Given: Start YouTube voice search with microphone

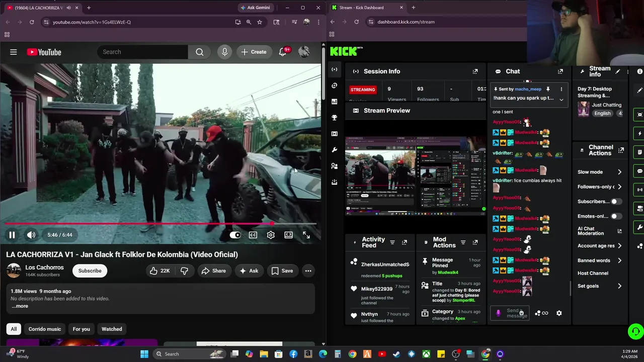Looking at the screenshot, I should click(x=224, y=52).
